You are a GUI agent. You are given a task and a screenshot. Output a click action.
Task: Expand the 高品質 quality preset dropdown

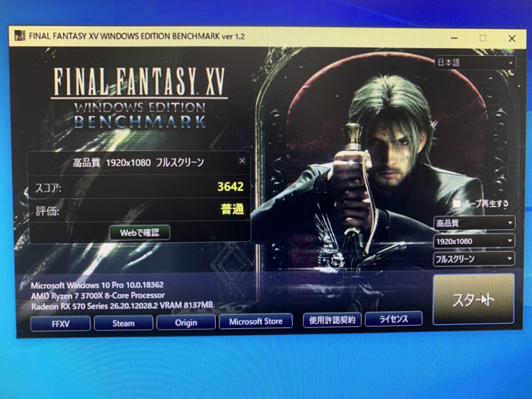(474, 223)
